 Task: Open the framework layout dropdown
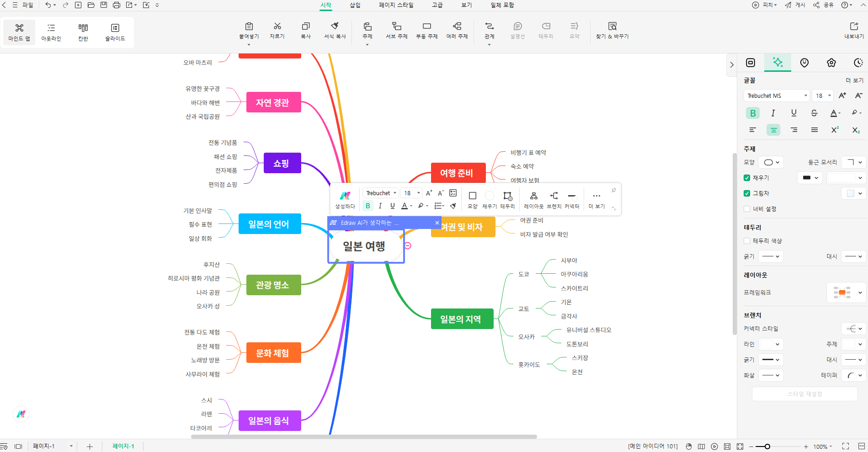tap(846, 292)
